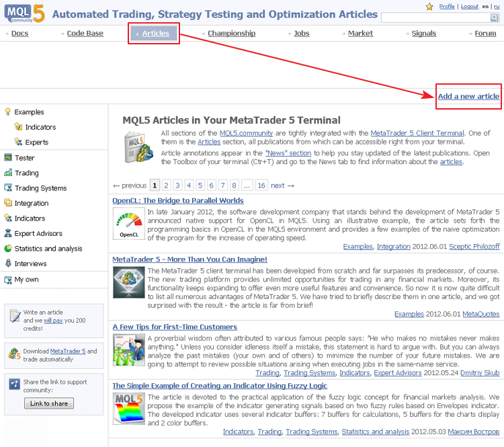Open the First-Time Customers article thumbnail
The height and width of the screenshot is (447, 504).
(129, 350)
